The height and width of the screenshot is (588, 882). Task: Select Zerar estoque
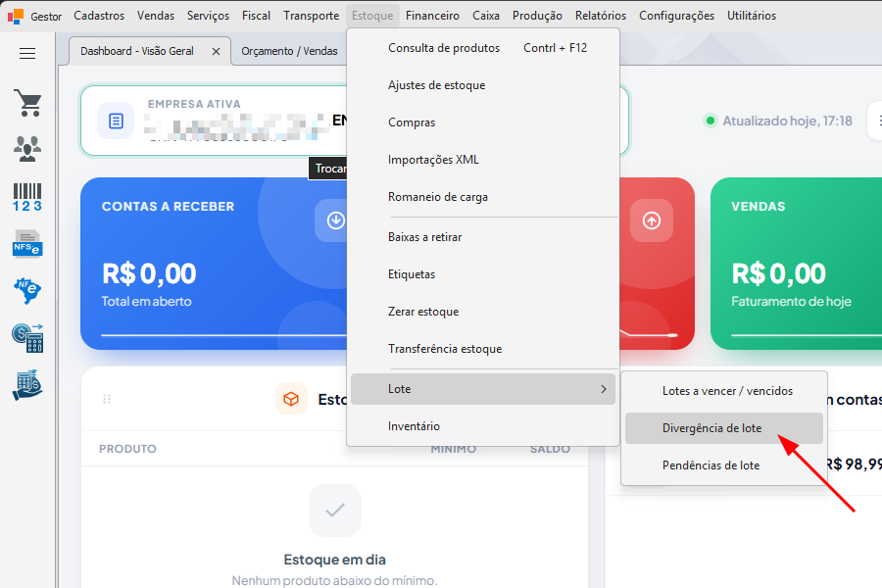coord(483,312)
